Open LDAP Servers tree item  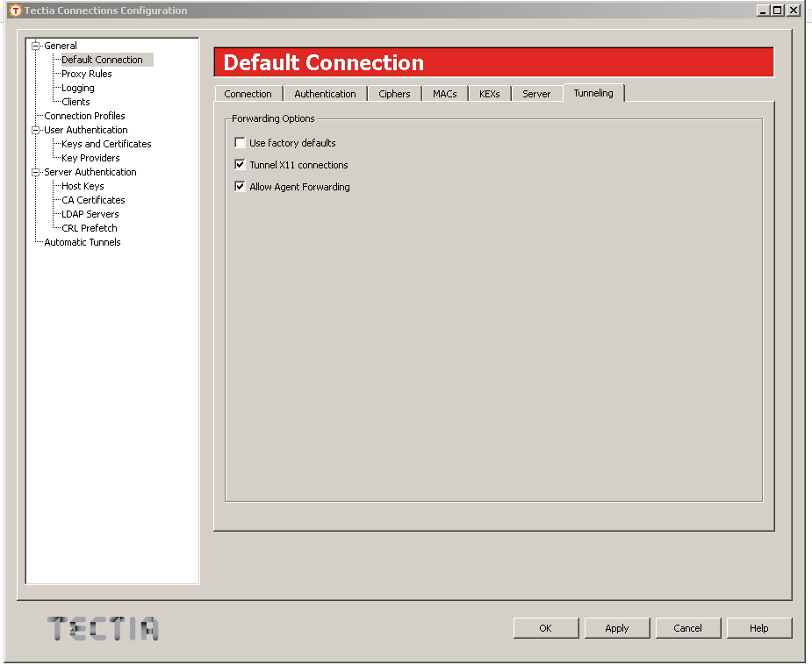pos(90,214)
